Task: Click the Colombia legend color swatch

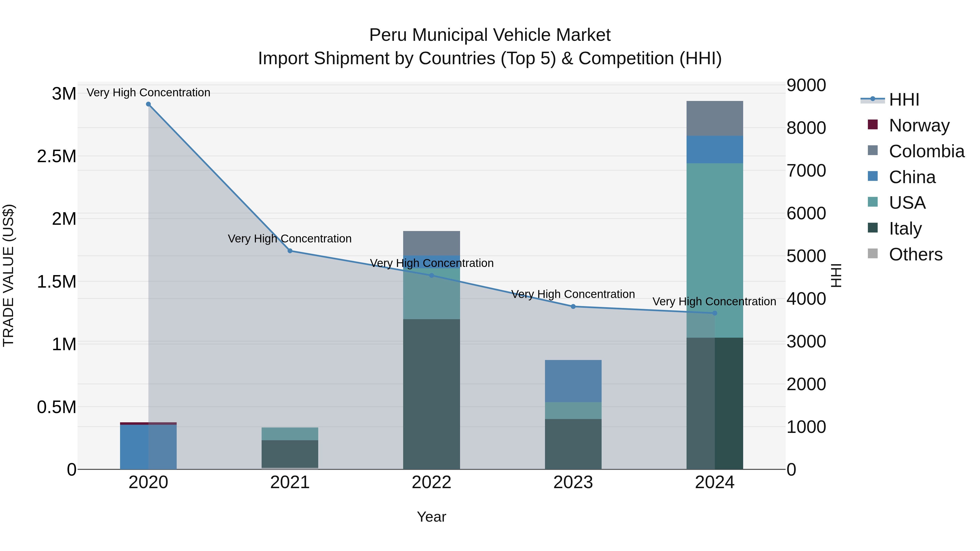Action: pyautogui.click(x=873, y=150)
